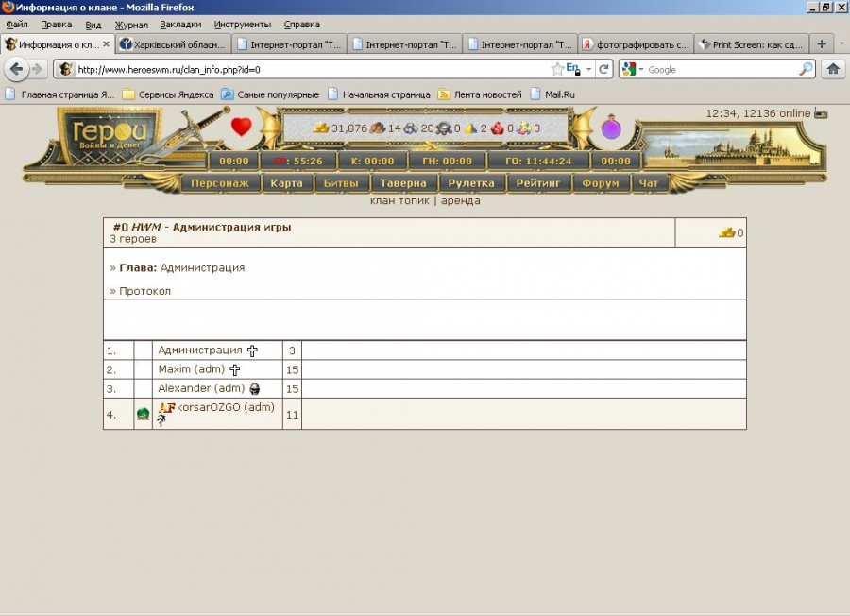Click the mail icon beside online counter

pyautogui.click(x=821, y=113)
